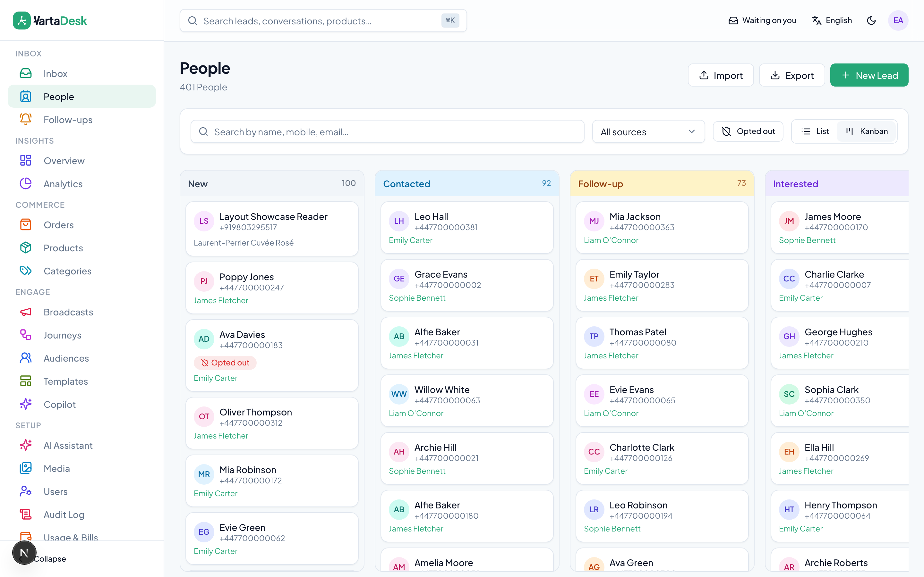Click the Export button
The width and height of the screenshot is (924, 577).
[x=792, y=75]
